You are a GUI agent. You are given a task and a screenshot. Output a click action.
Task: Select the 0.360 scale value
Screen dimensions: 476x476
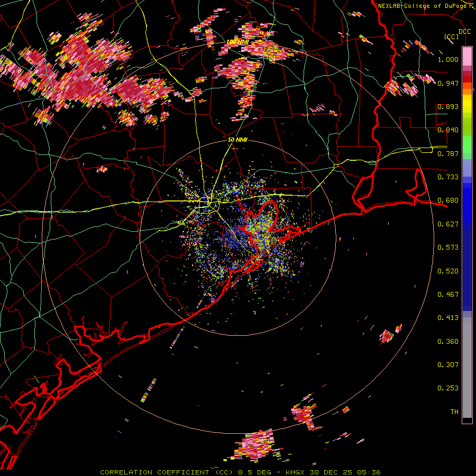448,342
